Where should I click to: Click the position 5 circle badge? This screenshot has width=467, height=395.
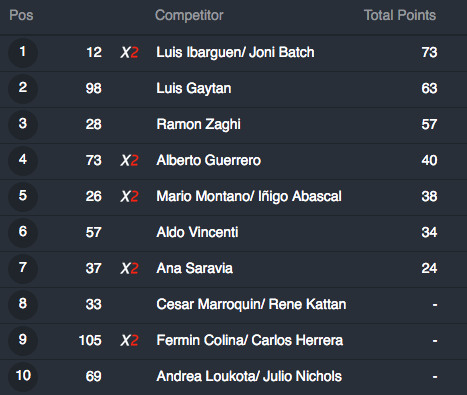click(x=23, y=196)
